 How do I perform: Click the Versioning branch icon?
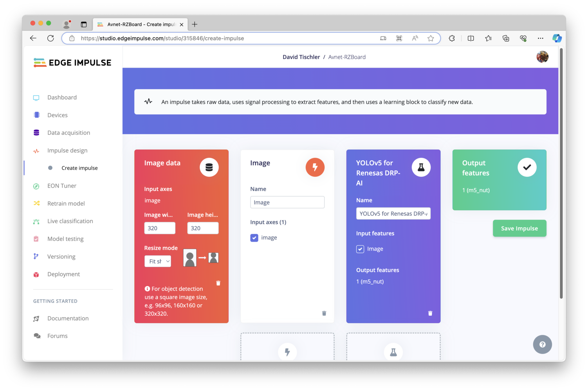point(36,256)
